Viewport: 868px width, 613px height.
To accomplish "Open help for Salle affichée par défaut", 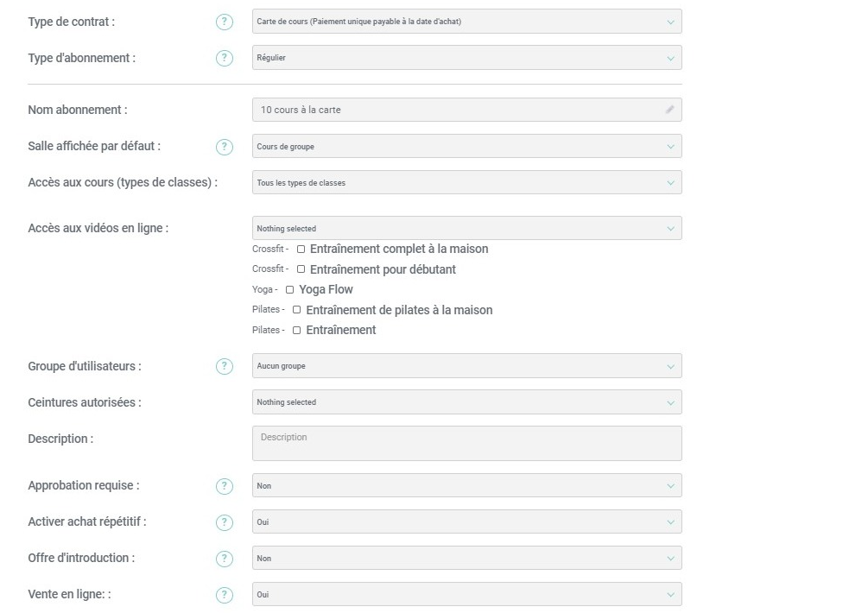I will click(x=225, y=147).
